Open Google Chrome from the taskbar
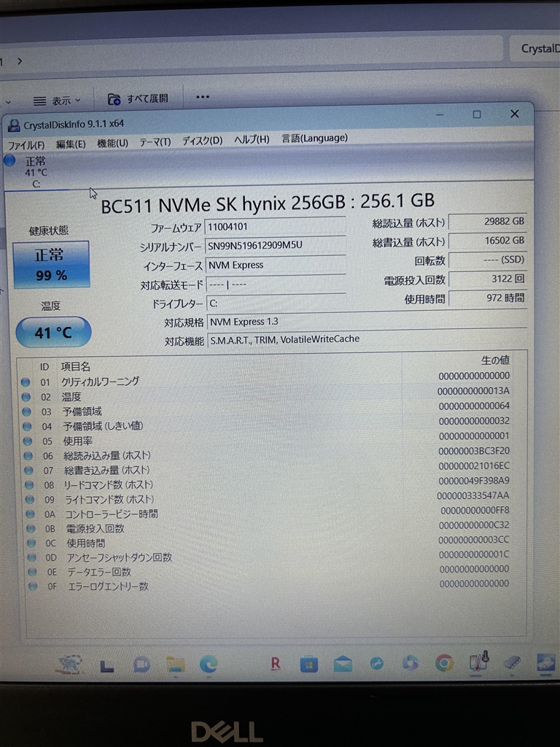 click(x=444, y=662)
